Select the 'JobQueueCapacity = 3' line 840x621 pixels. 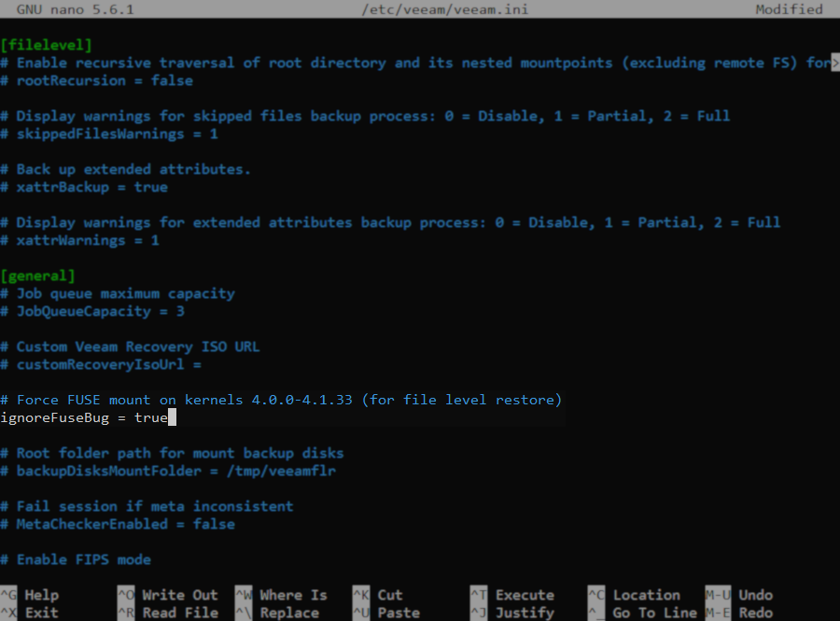click(x=92, y=311)
